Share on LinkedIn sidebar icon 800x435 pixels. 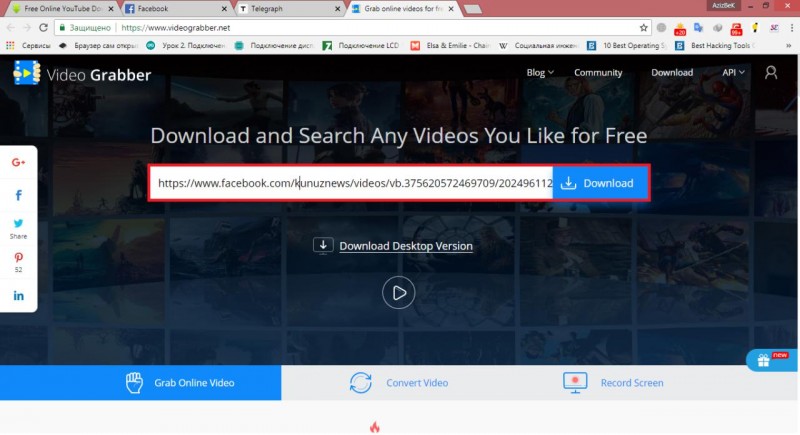click(x=18, y=296)
